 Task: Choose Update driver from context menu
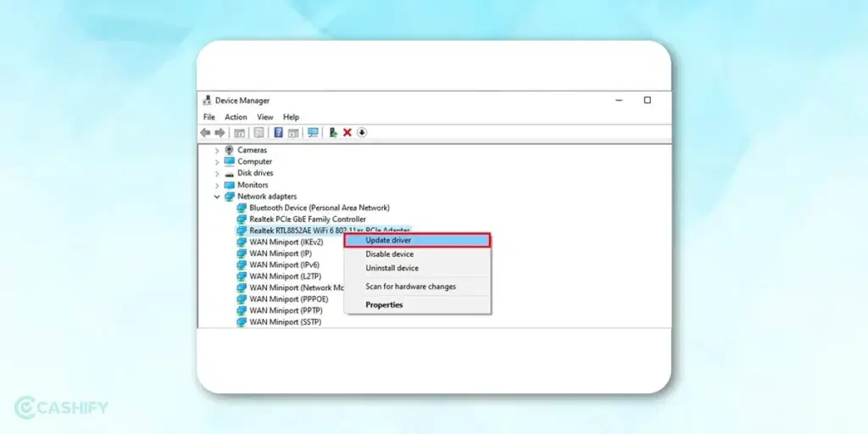click(417, 240)
